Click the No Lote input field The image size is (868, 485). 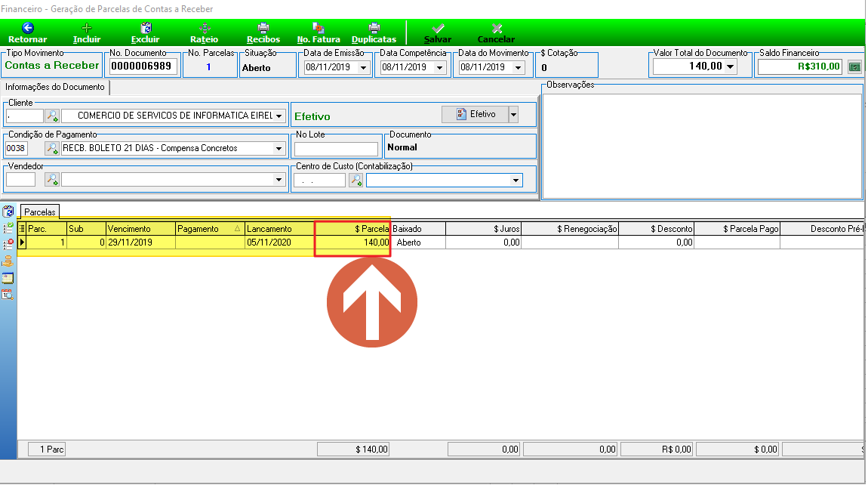tap(336, 149)
